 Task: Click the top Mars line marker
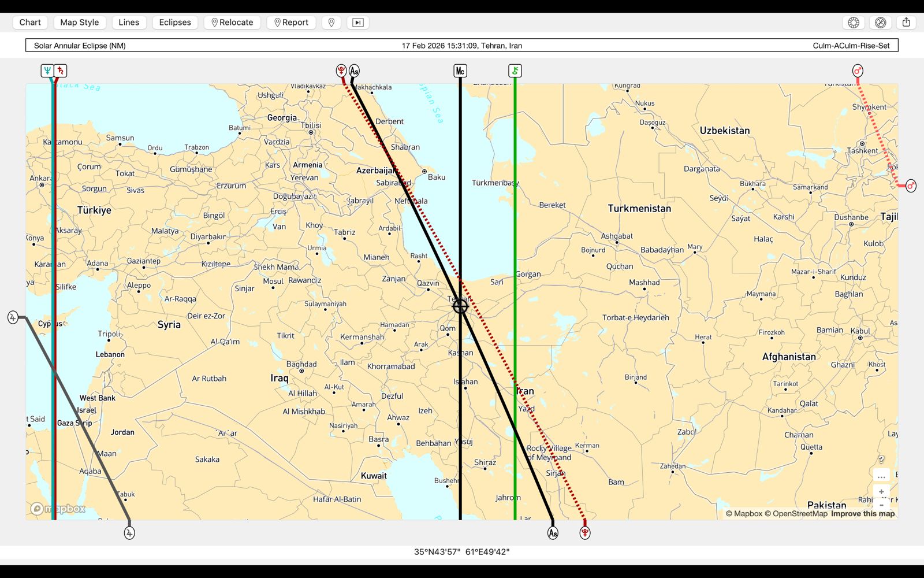point(858,71)
